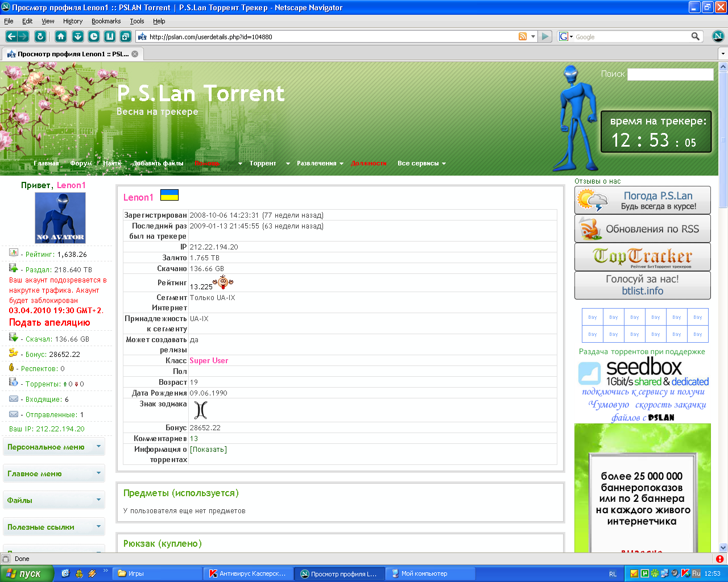Click the Kaspersky tray icon
The image size is (728, 582).
(x=686, y=573)
